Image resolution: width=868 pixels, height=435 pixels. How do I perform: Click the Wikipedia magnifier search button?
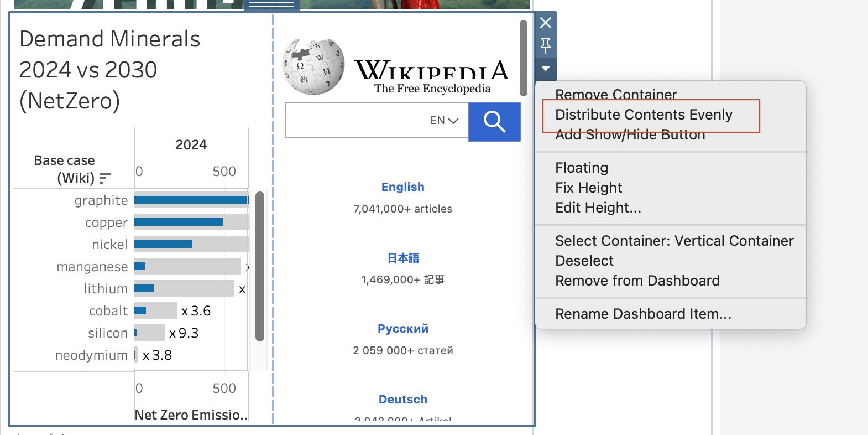click(495, 121)
